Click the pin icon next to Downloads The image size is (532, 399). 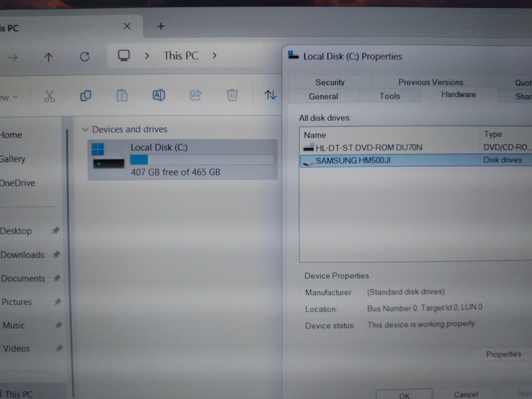(x=57, y=254)
